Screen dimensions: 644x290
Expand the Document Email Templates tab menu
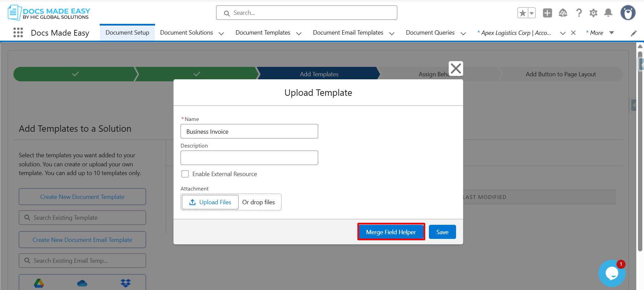[392, 33]
